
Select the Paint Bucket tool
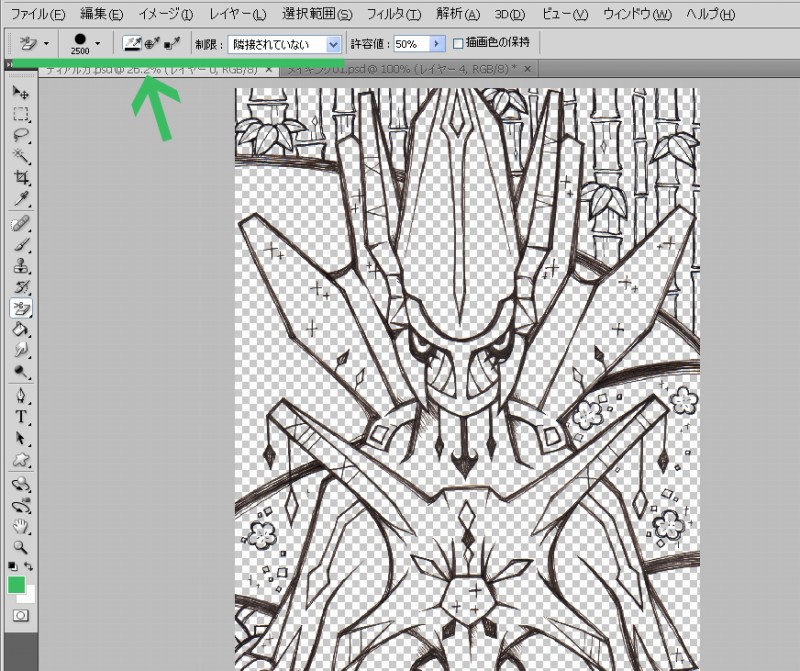tap(20, 329)
